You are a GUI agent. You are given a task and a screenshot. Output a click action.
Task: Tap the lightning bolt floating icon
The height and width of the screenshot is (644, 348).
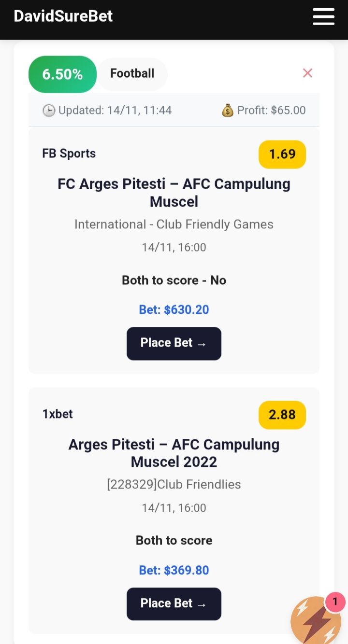[x=316, y=621]
